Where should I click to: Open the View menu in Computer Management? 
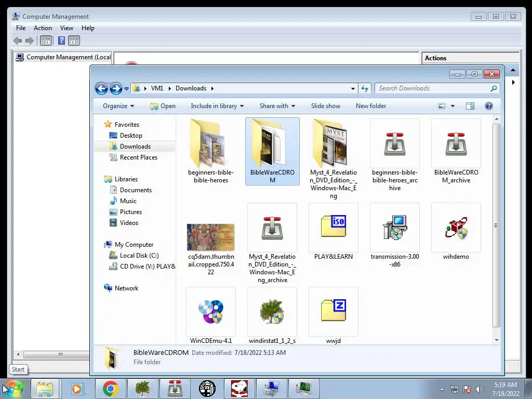pos(66,28)
